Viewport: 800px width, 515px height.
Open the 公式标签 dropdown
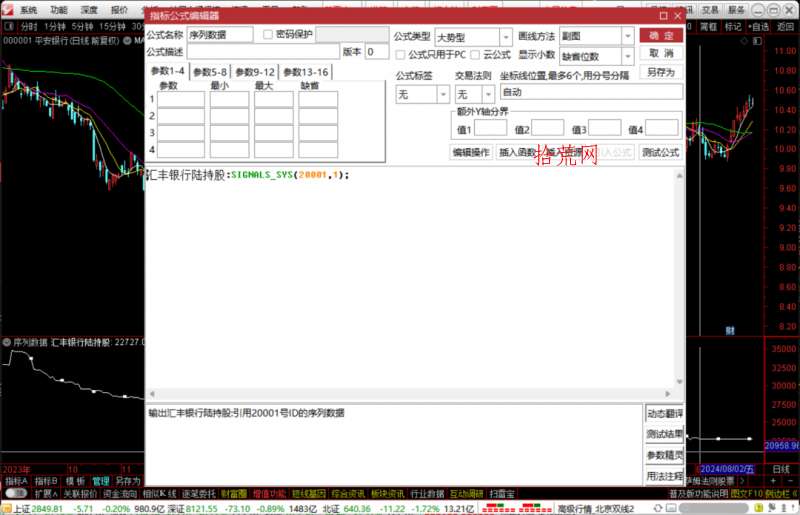coord(443,94)
